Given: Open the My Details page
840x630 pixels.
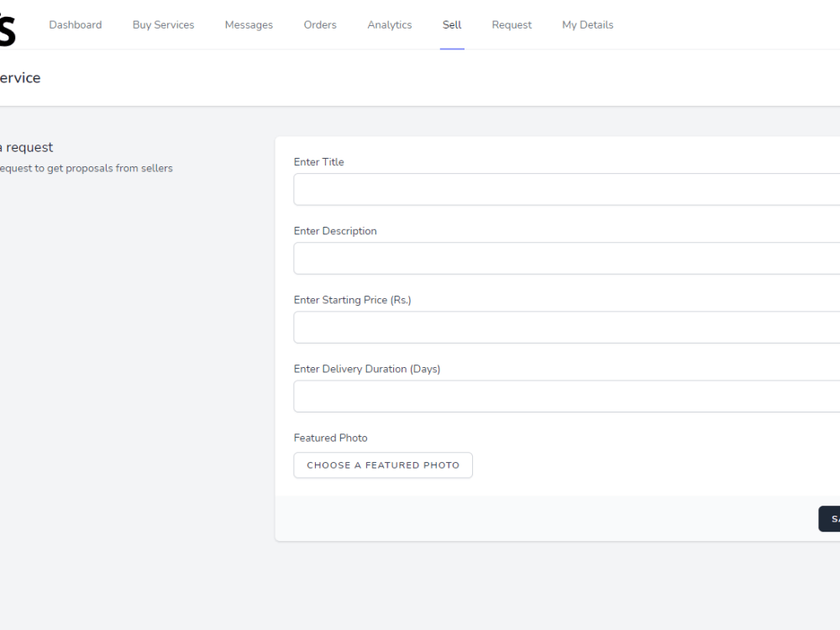Looking at the screenshot, I should tap(587, 24).
